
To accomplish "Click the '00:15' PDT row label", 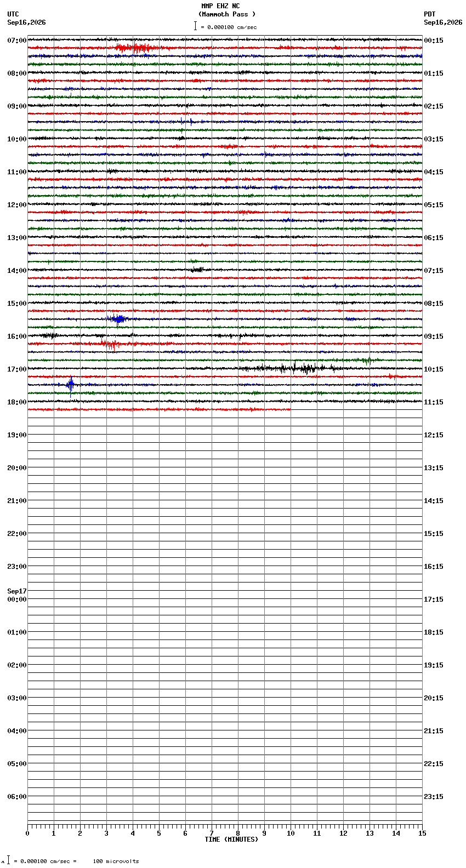I will (434, 41).
